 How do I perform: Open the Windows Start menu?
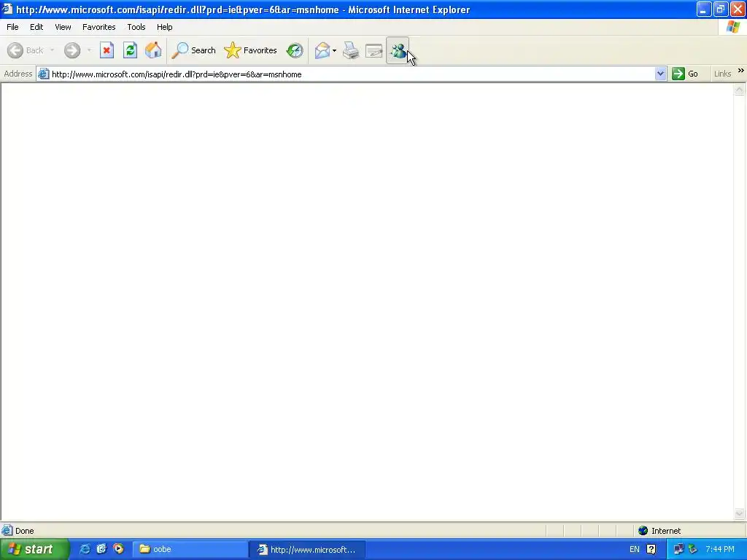point(34,549)
